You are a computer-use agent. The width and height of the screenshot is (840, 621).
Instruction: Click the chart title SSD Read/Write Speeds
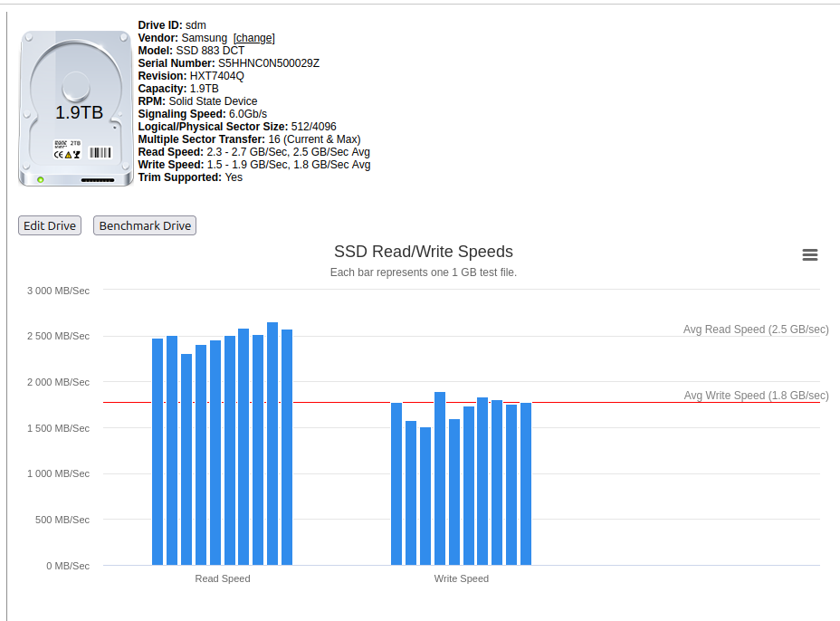click(x=424, y=252)
